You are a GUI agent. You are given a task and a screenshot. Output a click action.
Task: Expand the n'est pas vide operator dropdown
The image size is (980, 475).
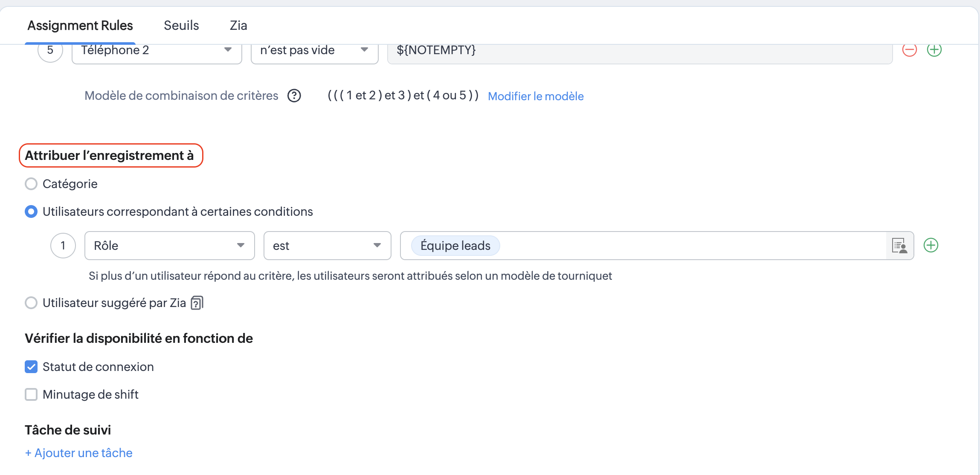point(314,50)
